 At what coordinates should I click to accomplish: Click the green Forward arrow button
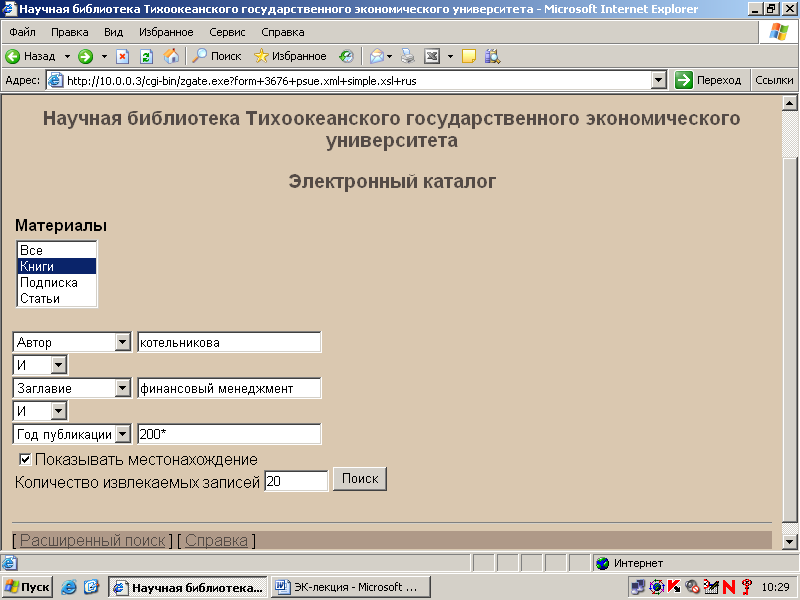(x=85, y=56)
